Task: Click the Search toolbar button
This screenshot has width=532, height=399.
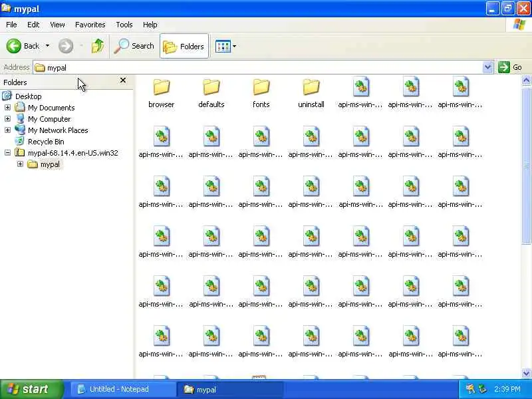Action: [x=134, y=46]
